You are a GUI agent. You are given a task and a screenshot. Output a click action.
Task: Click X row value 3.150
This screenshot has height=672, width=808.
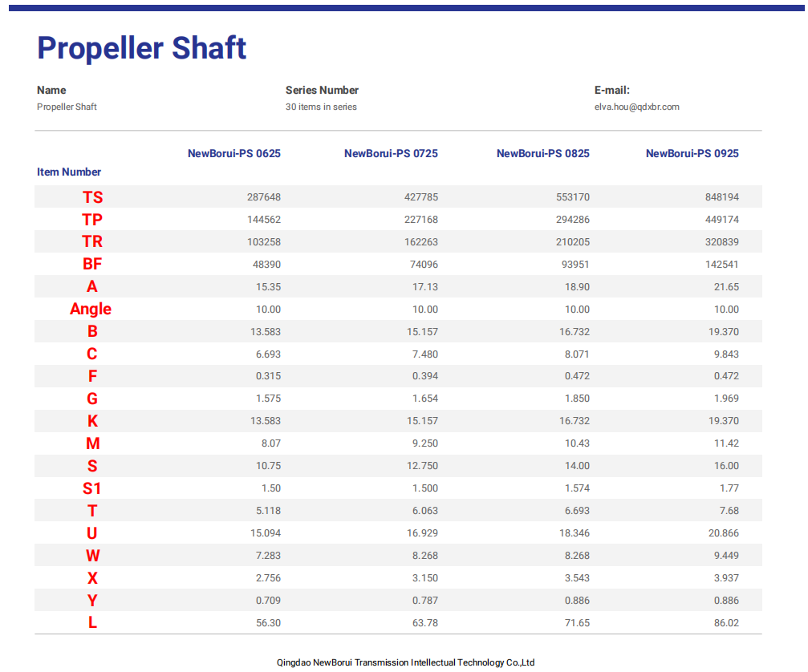pos(425,578)
